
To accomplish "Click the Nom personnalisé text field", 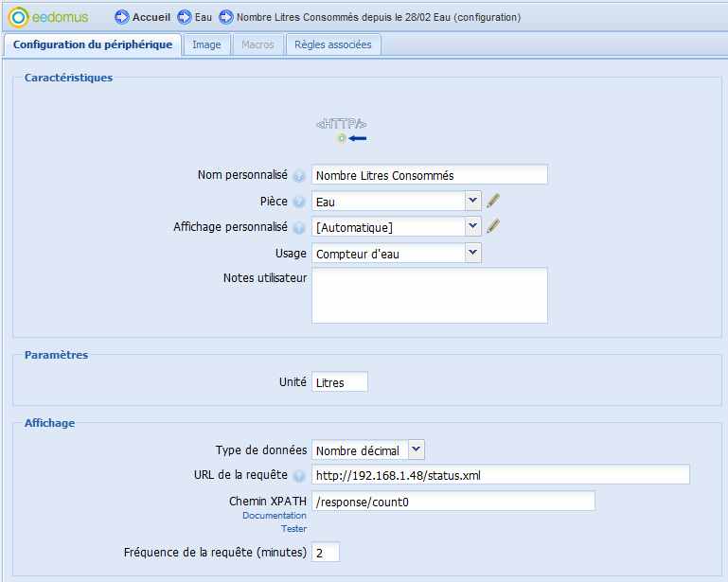I will coord(429,175).
